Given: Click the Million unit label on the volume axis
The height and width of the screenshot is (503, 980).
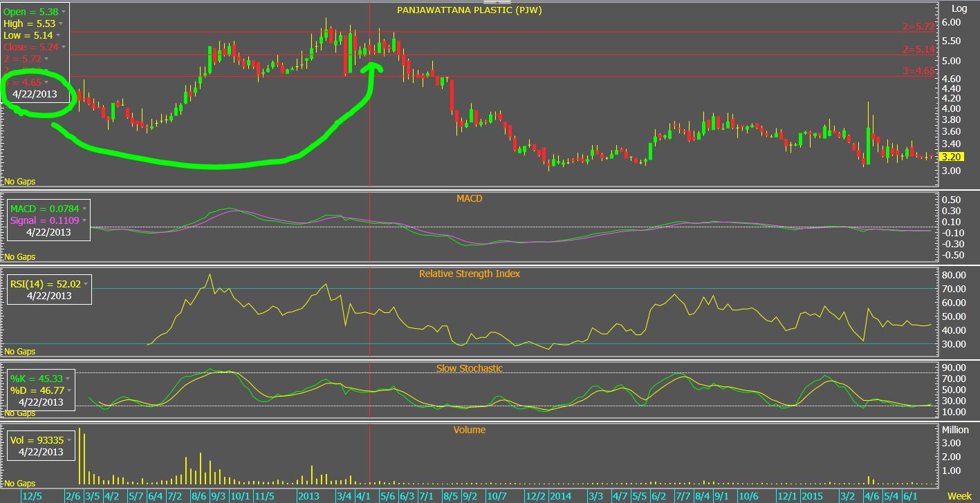Looking at the screenshot, I should [955, 430].
